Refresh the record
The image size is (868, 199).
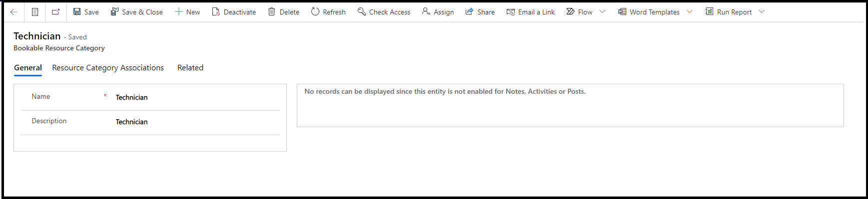point(328,12)
